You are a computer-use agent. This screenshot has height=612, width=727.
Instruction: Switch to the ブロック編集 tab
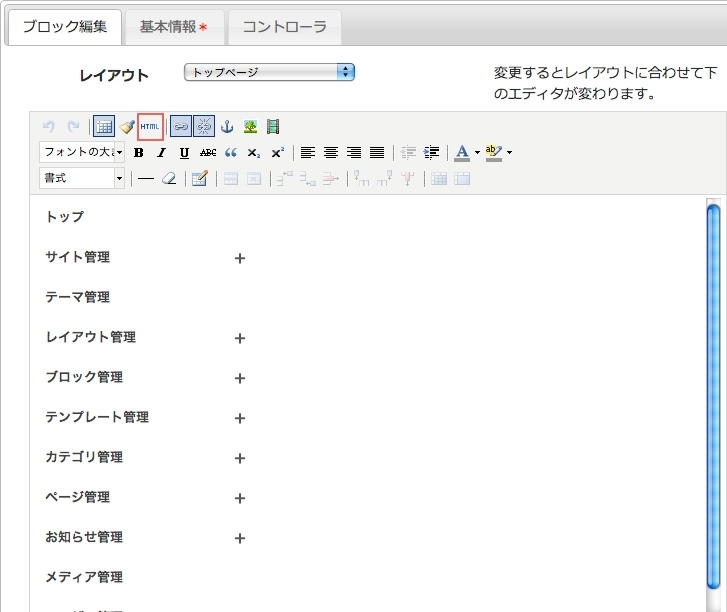(65, 27)
